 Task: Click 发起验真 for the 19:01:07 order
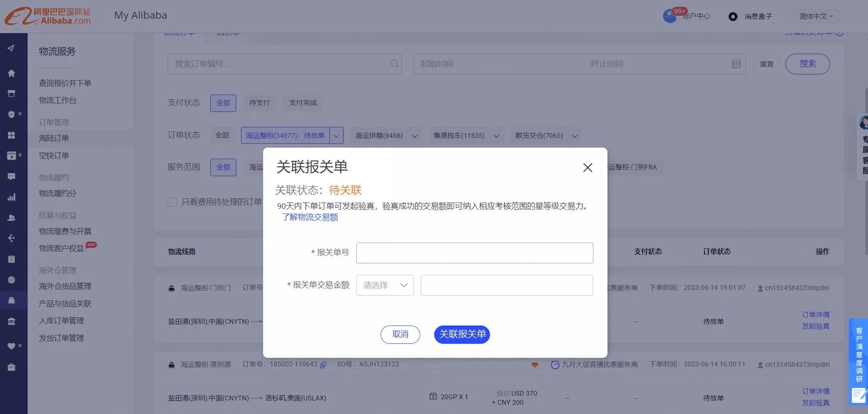[816, 326]
